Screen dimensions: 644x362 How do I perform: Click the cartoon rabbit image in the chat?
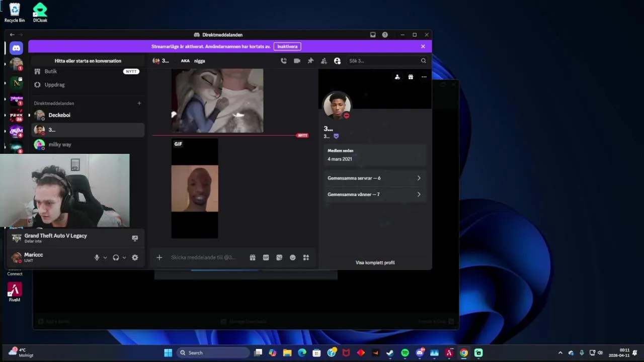tap(217, 101)
